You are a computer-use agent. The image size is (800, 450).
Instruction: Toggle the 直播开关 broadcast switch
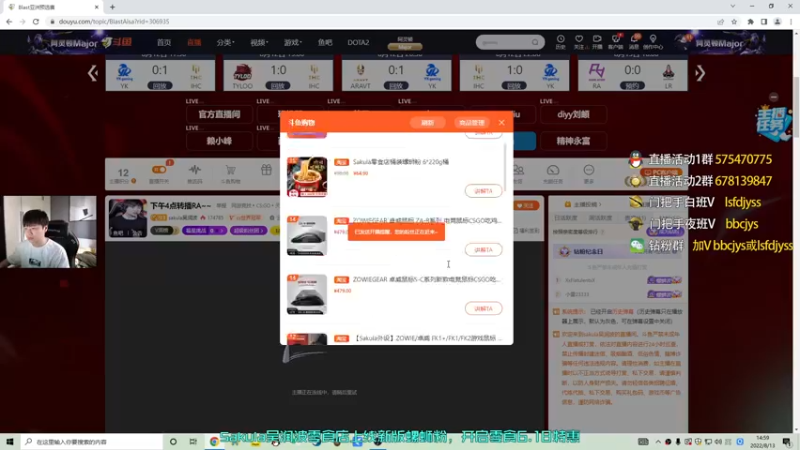(159, 170)
